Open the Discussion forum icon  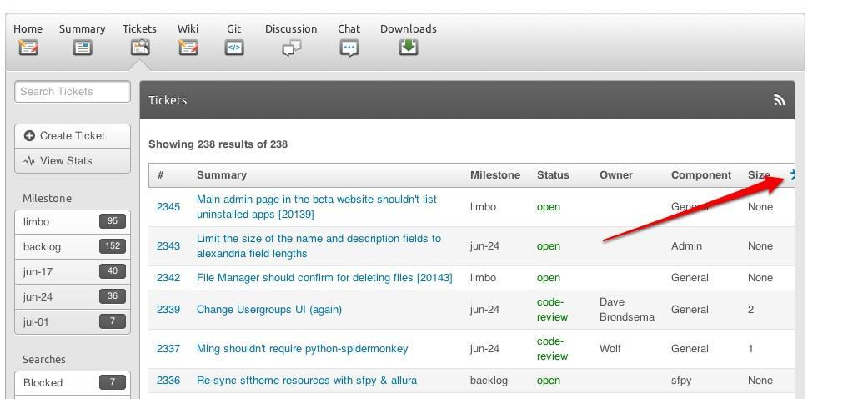tap(291, 48)
